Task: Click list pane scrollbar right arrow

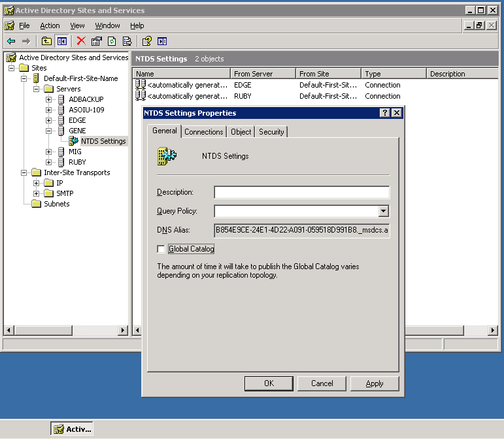Action: [493, 330]
